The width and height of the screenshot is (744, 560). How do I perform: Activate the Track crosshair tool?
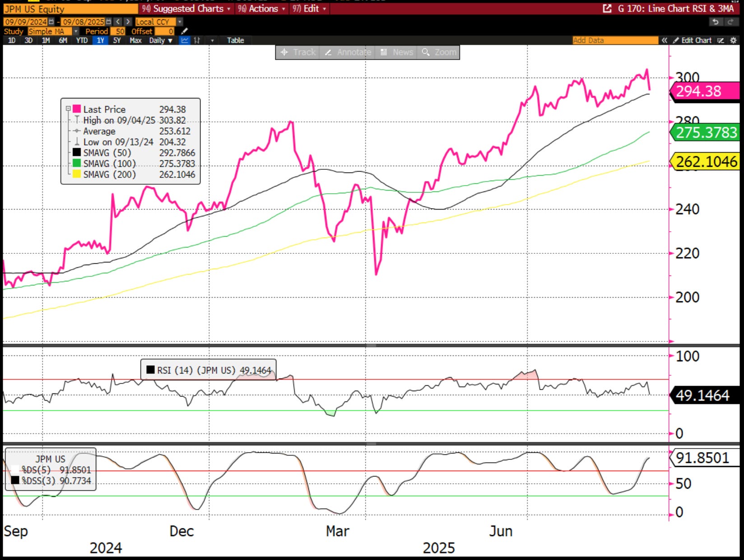[298, 52]
